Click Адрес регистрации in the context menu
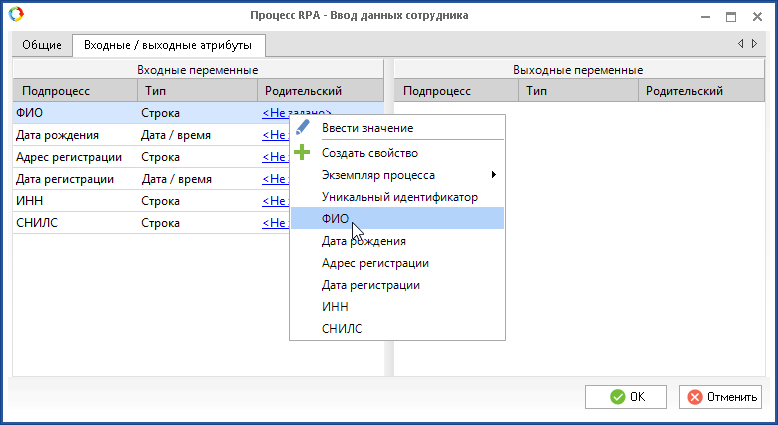The image size is (778, 425). point(375,263)
